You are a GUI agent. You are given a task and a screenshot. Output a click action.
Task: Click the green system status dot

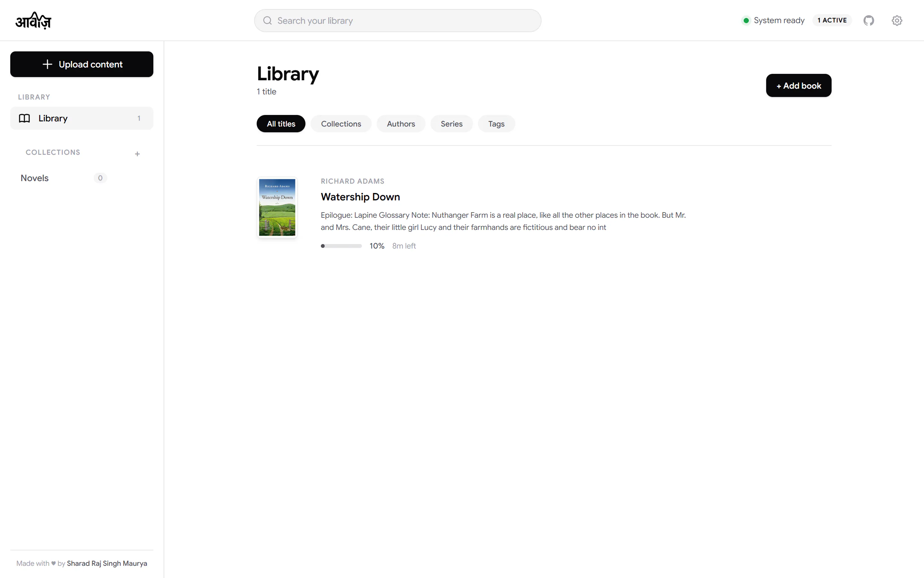click(746, 20)
